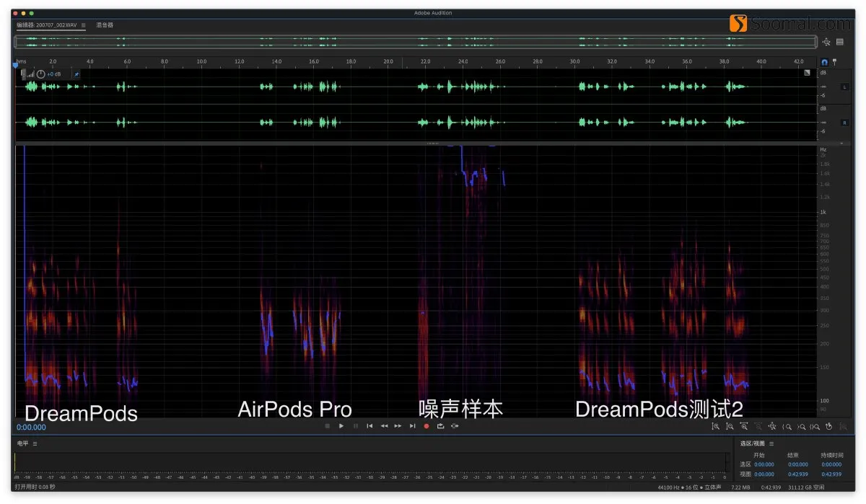Click the dimmed Zoom Out Time icon
866x504 pixels.
click(758, 426)
